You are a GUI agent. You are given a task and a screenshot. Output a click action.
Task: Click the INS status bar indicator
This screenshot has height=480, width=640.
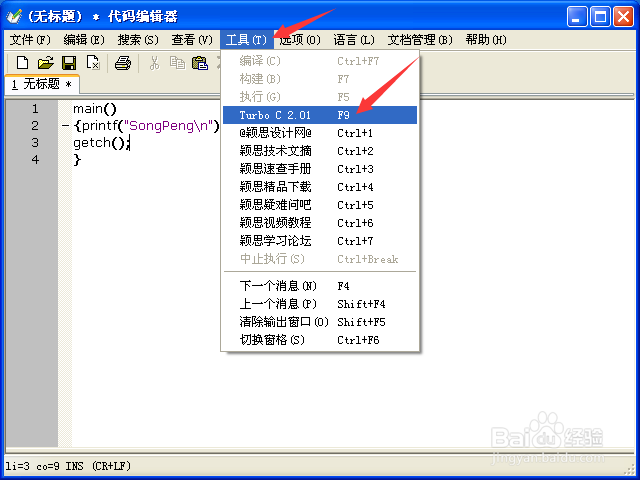[75, 466]
